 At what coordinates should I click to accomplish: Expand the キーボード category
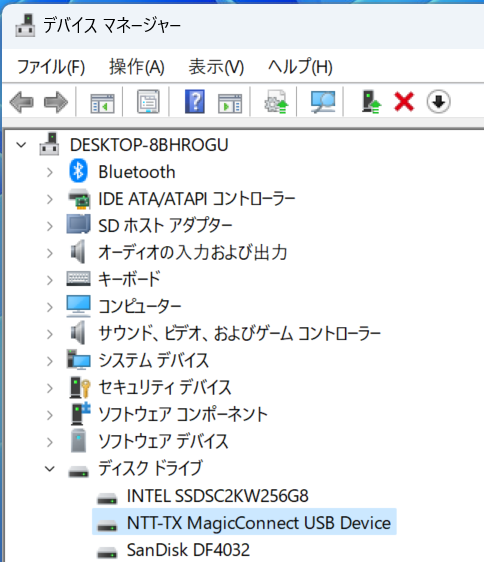[50, 280]
